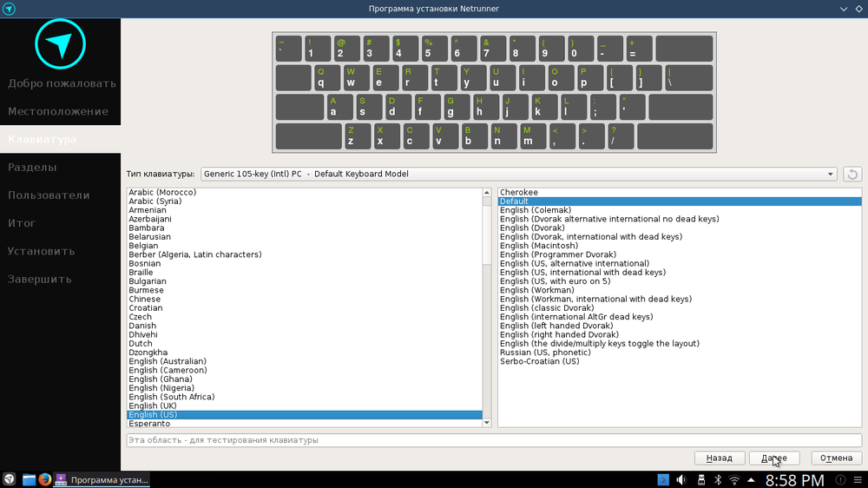Viewport: 868px width, 488px height.
Task: Select Dzongkha in the layout list
Action: [x=305, y=353]
